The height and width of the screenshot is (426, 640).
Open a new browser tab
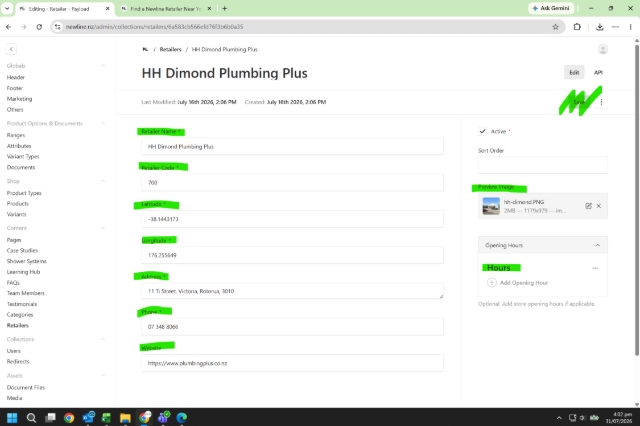click(x=224, y=8)
